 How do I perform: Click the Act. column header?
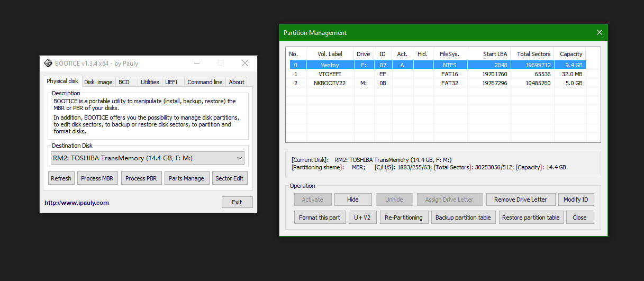click(402, 54)
